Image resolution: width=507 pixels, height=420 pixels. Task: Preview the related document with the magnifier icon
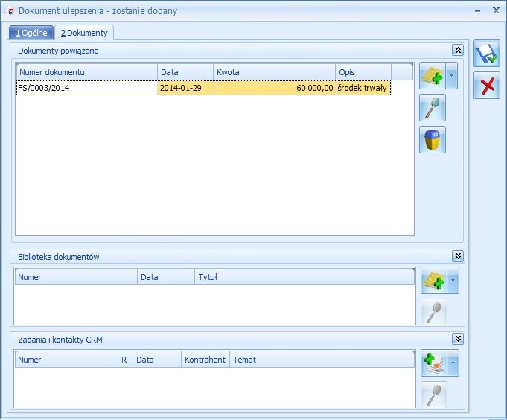[433, 108]
